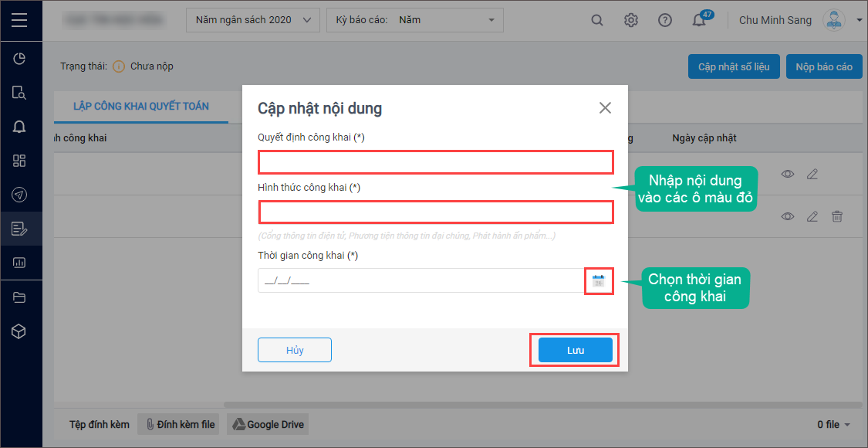
Task: Click the trash delete icon in second row
Action: [x=837, y=216]
